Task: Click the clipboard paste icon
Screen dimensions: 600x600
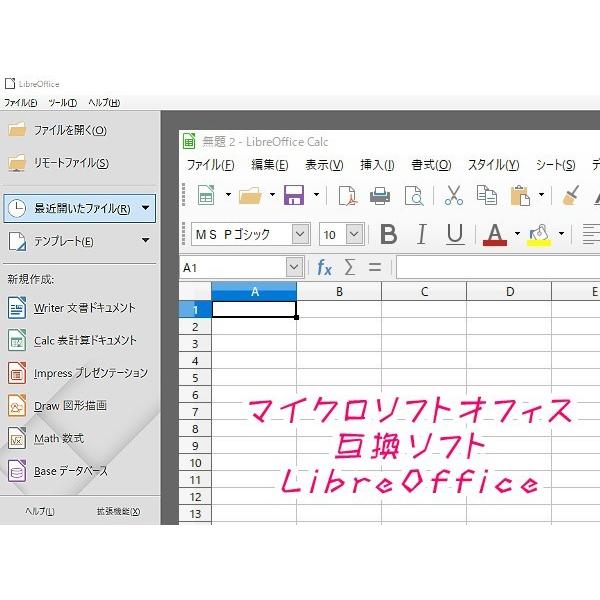Action: pos(520,196)
